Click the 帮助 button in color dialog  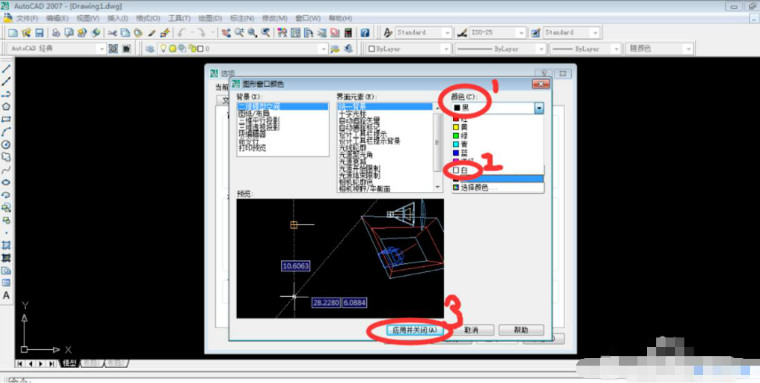click(x=521, y=330)
